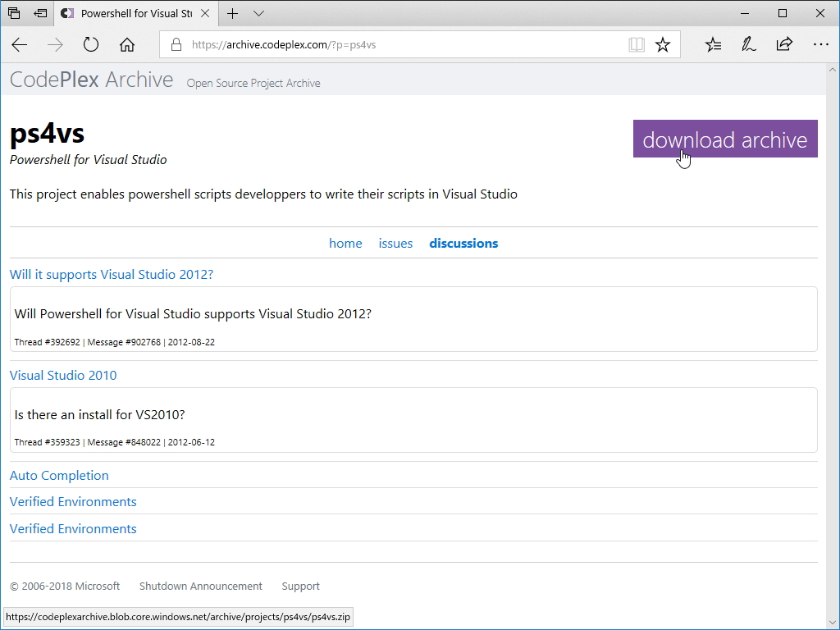This screenshot has width=840, height=630.
Task: Open Reading view book icon
Action: click(x=637, y=45)
